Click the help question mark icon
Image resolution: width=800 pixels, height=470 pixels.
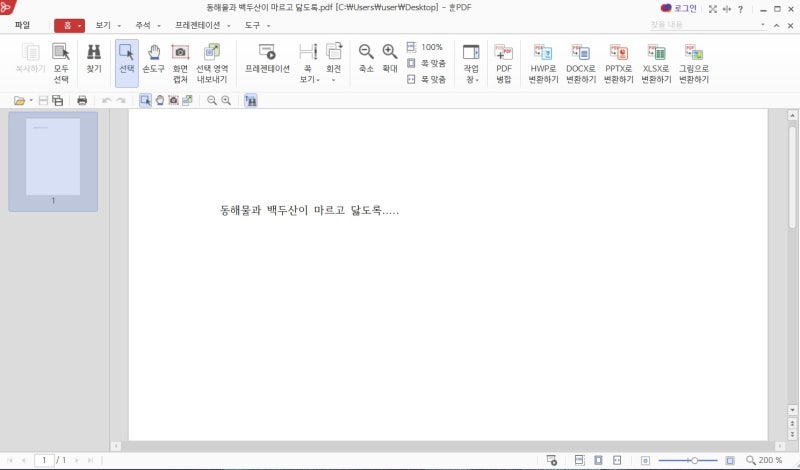click(740, 9)
